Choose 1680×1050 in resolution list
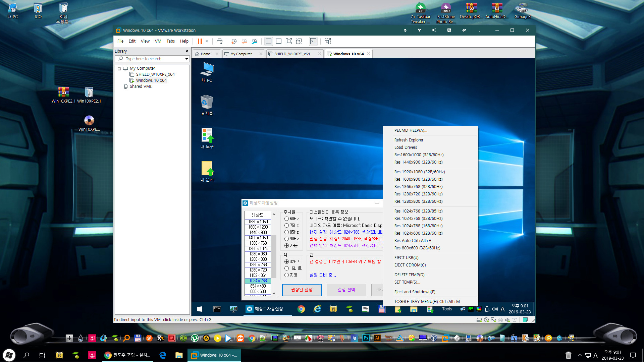The width and height of the screenshot is (644, 362). [258, 222]
